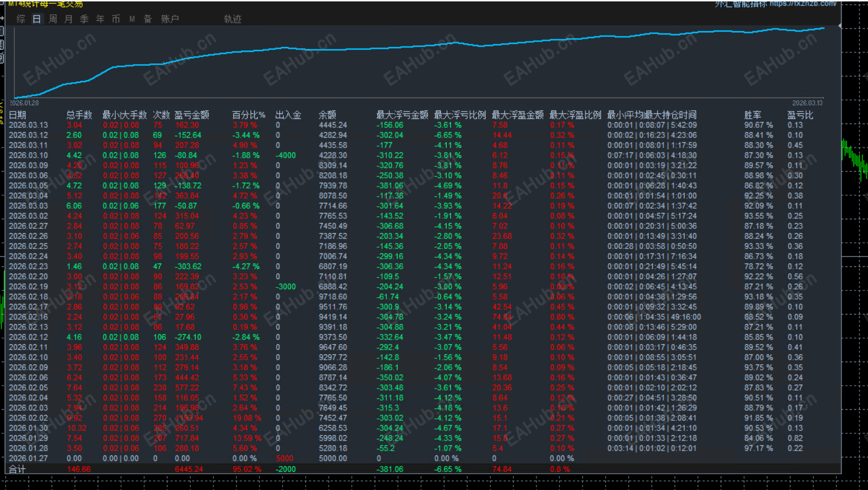
Task: Click the 5000 deposit value
Action: (285, 458)
